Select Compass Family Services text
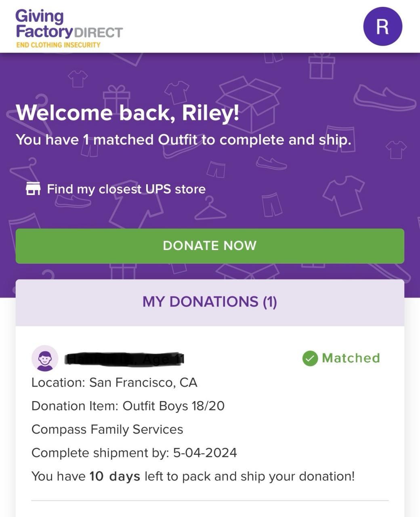Screen dimensions: 420x517 (107, 429)
